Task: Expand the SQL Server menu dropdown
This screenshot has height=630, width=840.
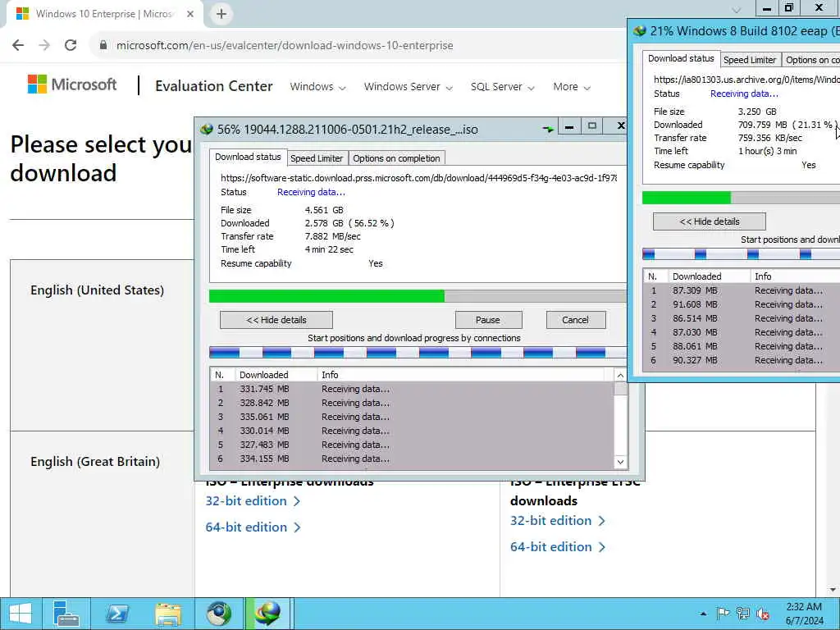Action: pos(503,87)
